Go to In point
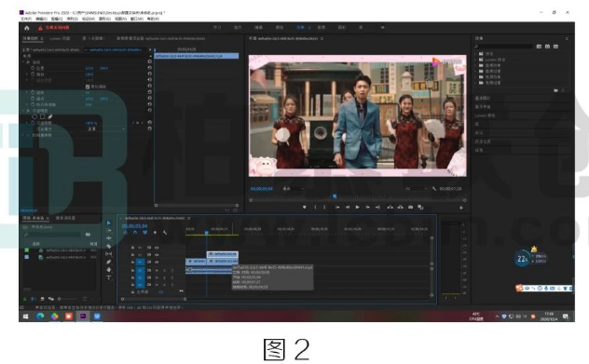 coord(337,208)
